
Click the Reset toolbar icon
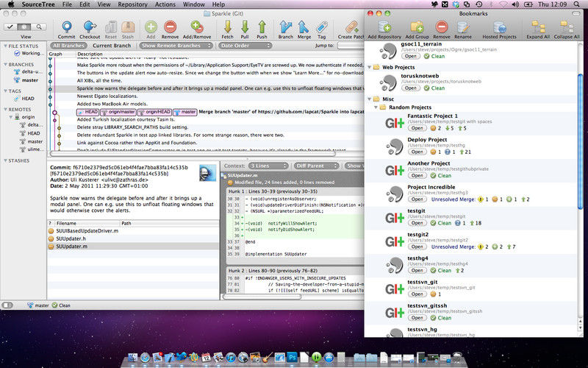[x=111, y=27]
